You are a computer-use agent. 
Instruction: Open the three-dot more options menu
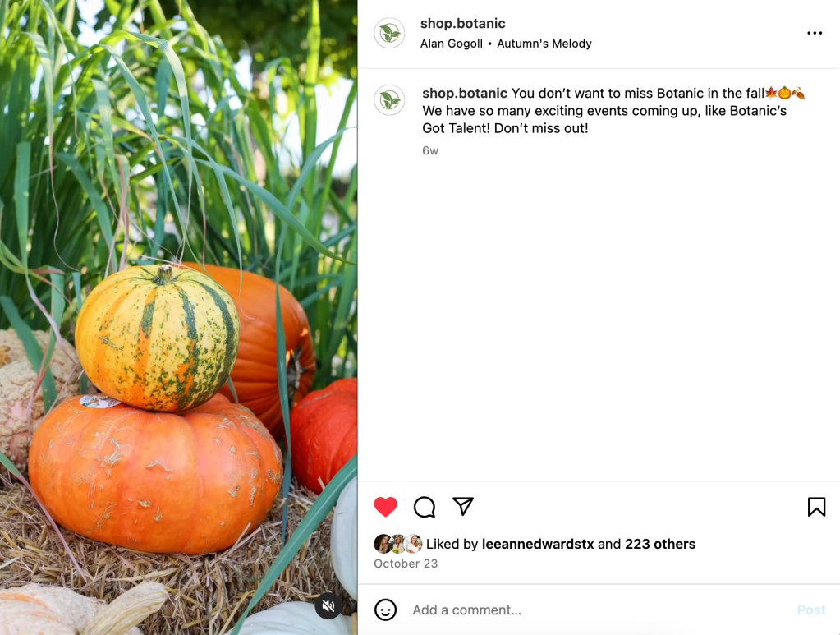coord(815,33)
